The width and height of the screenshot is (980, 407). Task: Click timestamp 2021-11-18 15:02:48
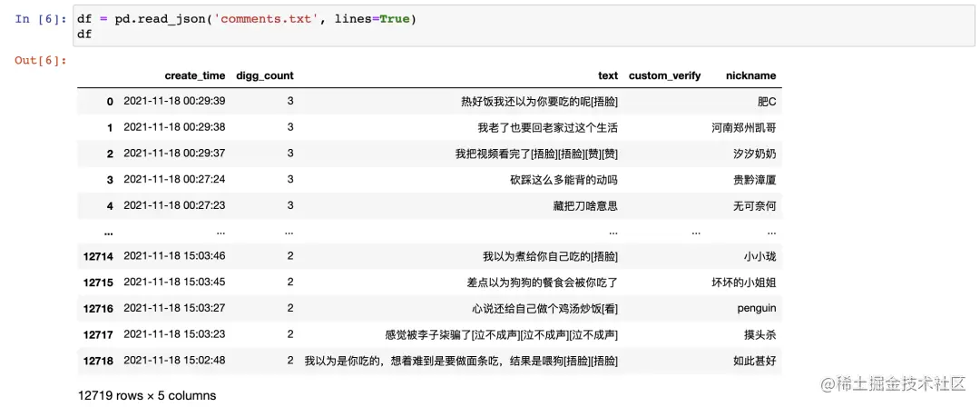174,361
